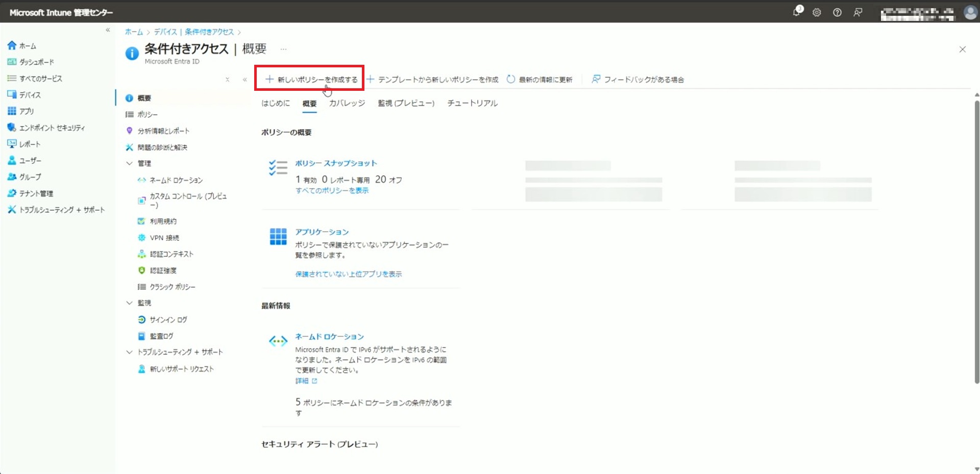The image size is (980, 474).
Task: Open the settings gear icon
Action: (817, 13)
